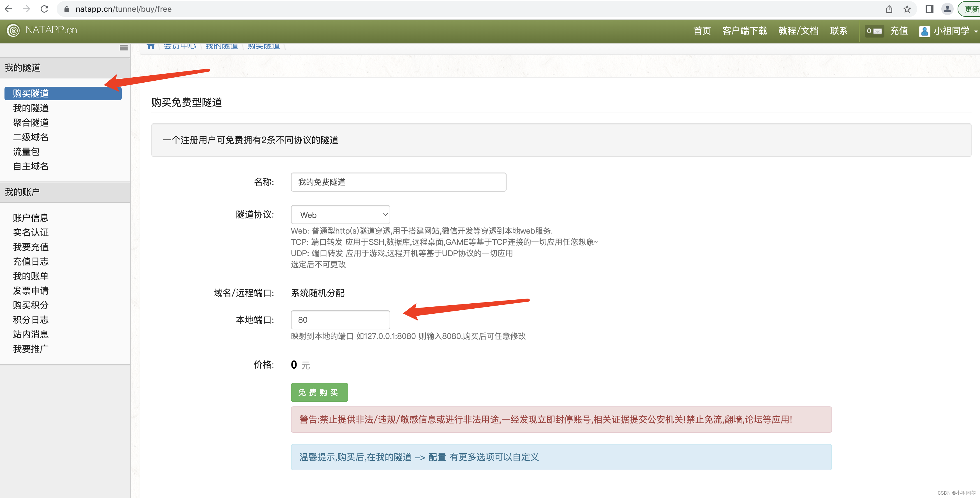Click the 本地端口 input showing 80
Screen dimensions: 980x498
click(340, 320)
